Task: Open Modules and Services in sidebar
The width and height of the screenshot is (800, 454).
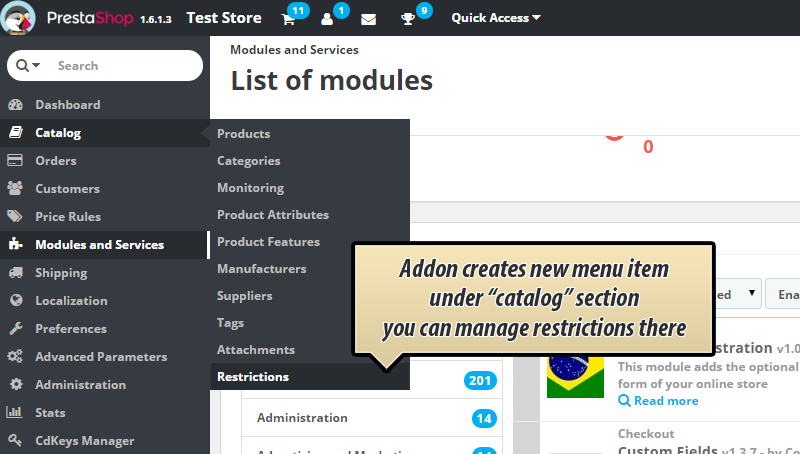Action: [x=99, y=245]
